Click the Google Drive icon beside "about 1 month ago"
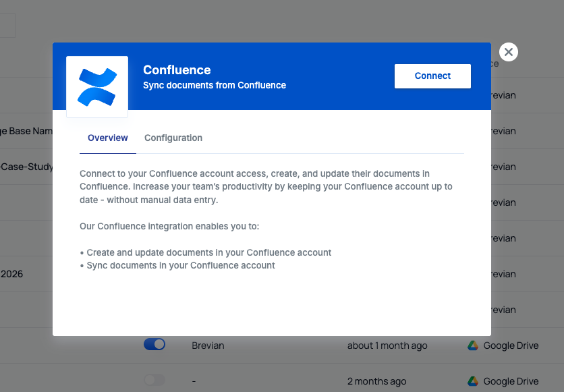The image size is (564, 392). (x=472, y=345)
